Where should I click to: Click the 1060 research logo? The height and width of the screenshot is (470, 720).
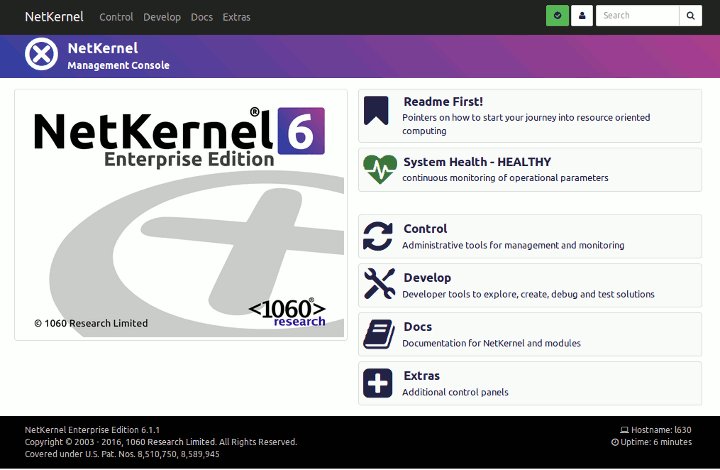(x=287, y=312)
